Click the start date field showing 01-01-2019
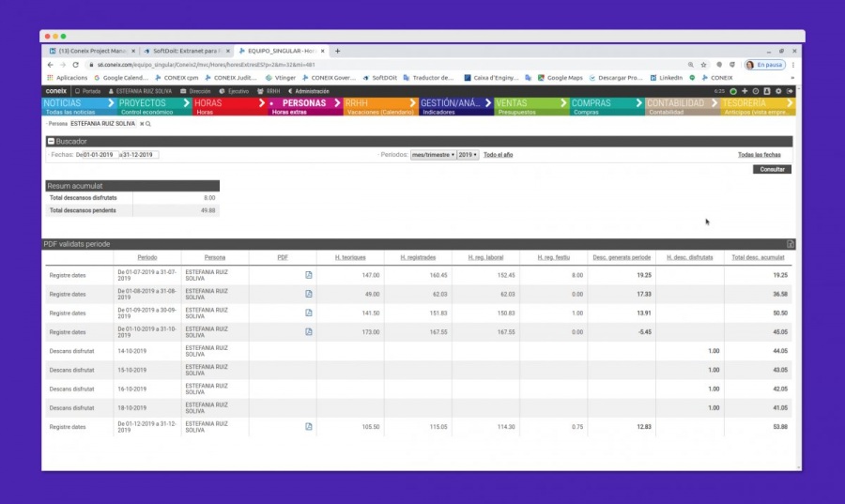This screenshot has width=845, height=504. 100,155
